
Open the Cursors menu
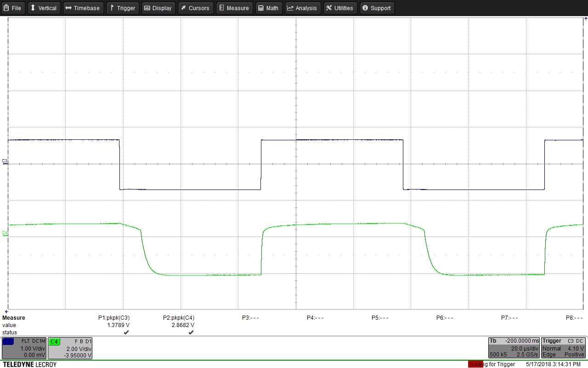[x=196, y=8]
